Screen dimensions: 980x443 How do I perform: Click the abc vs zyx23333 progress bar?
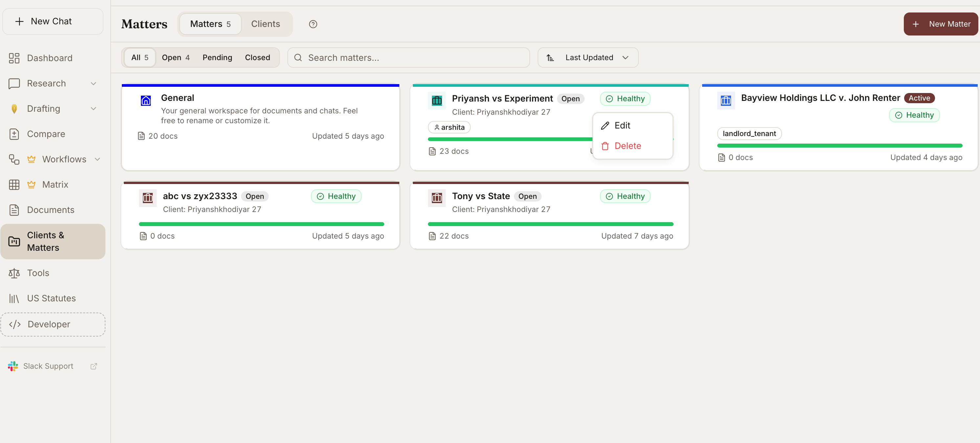coord(261,224)
